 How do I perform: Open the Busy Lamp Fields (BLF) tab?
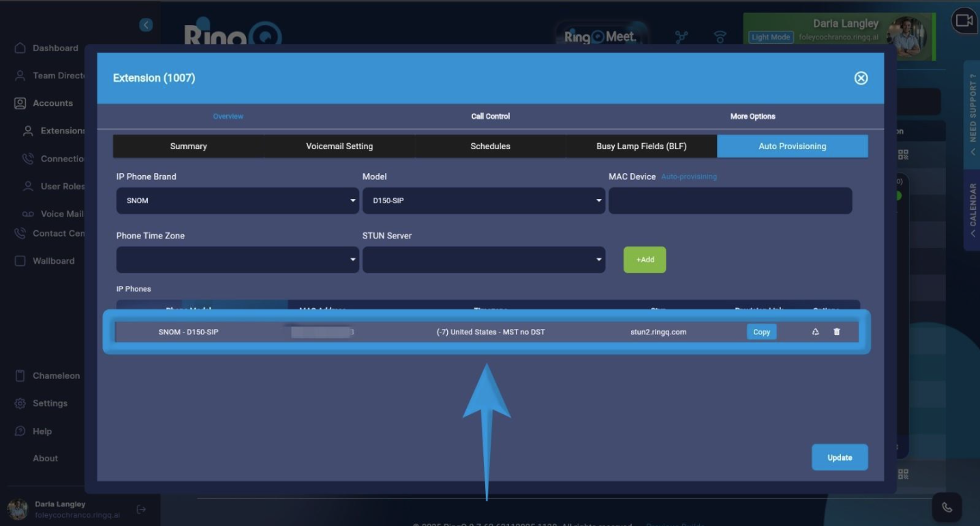[641, 146]
